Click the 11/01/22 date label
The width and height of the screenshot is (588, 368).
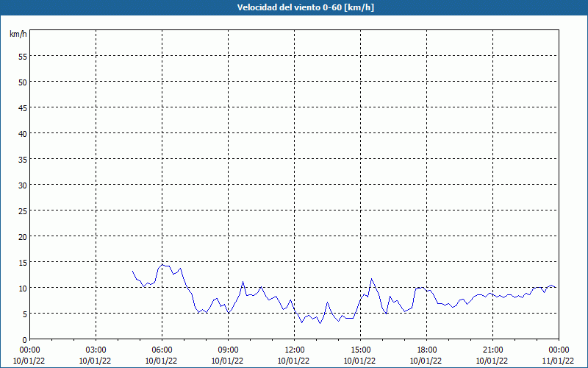click(558, 361)
